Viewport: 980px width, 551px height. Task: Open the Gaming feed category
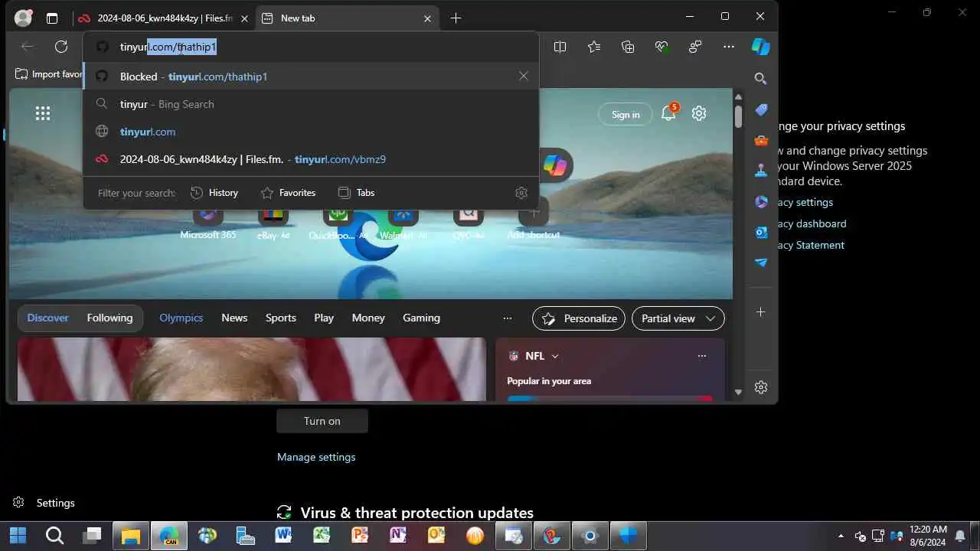click(421, 318)
